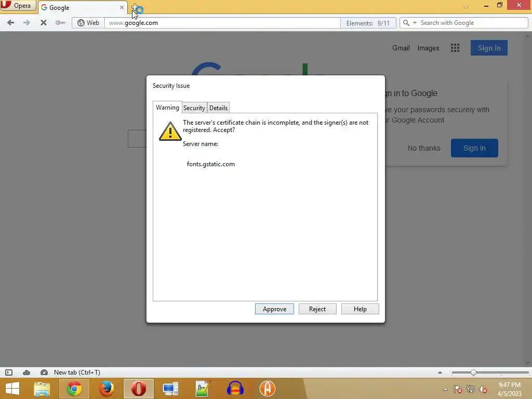Click the Opera Turbo speedometer icon

pos(44,372)
